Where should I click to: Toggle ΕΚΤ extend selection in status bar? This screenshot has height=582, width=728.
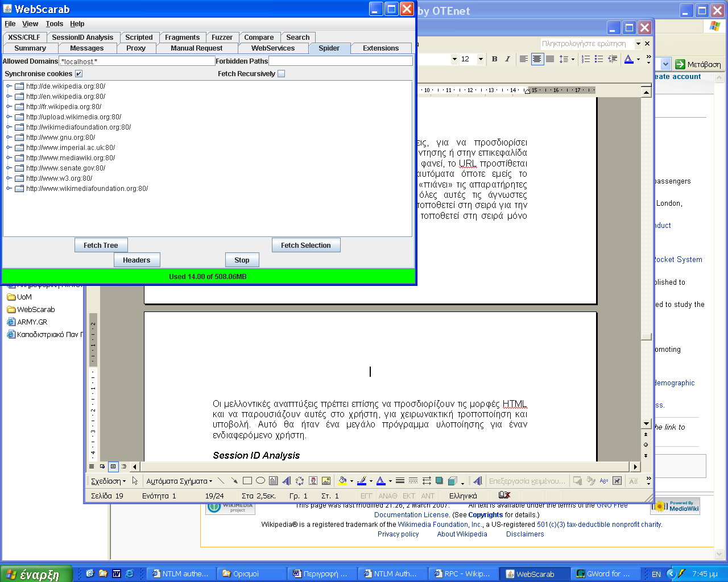(x=409, y=496)
